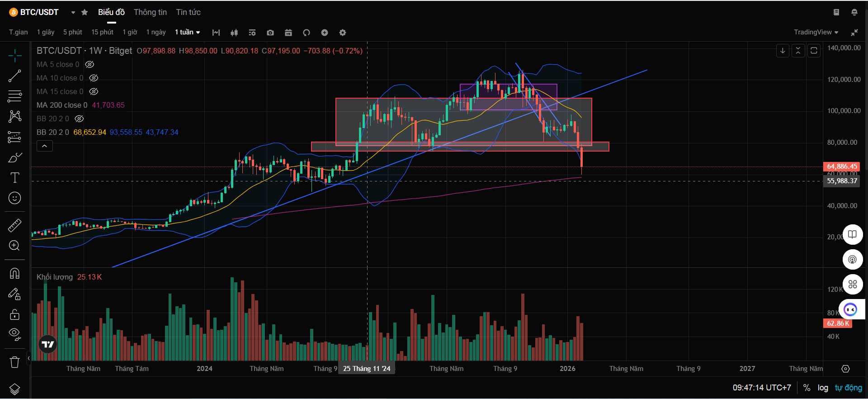
Task: Select the 1 ngày timeframe
Action: pos(156,32)
